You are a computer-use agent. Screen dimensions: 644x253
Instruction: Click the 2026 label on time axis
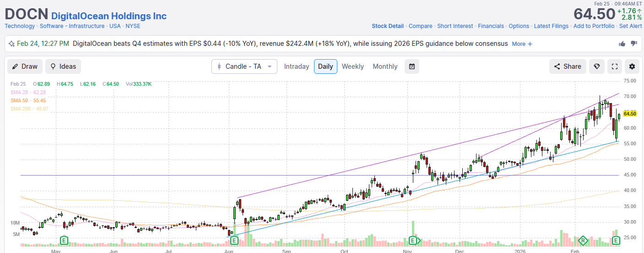(x=519, y=252)
